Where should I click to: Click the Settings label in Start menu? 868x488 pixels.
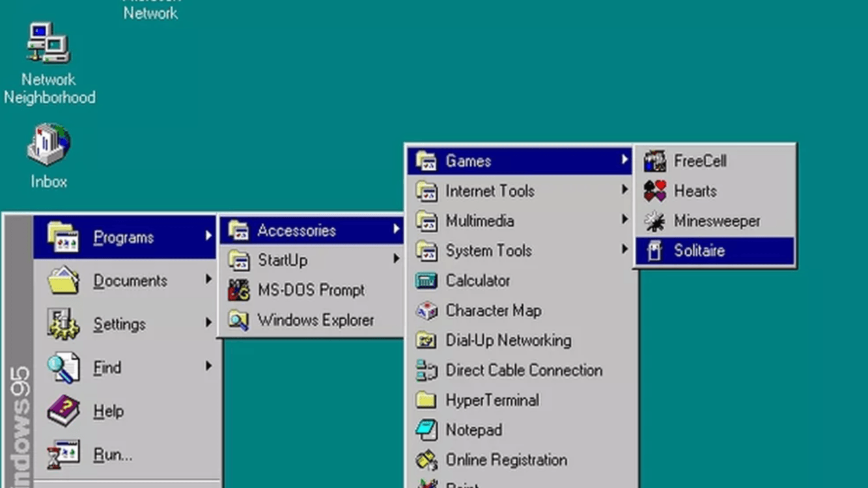coord(119,324)
